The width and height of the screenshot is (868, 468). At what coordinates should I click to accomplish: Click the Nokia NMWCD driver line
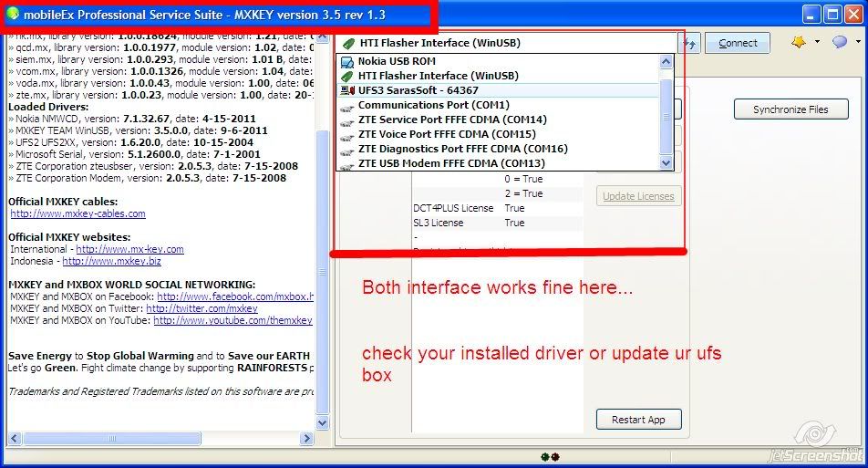click(x=132, y=119)
